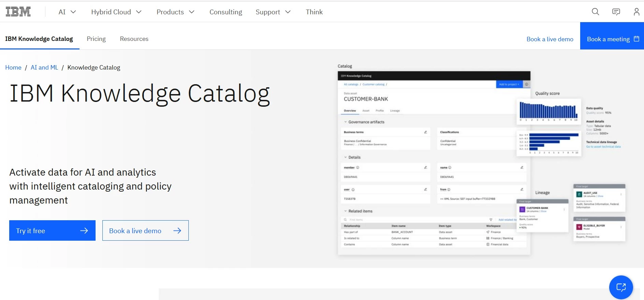Image resolution: width=644 pixels, height=300 pixels.
Task: Open the user profile icon
Action: pyautogui.click(x=636, y=12)
